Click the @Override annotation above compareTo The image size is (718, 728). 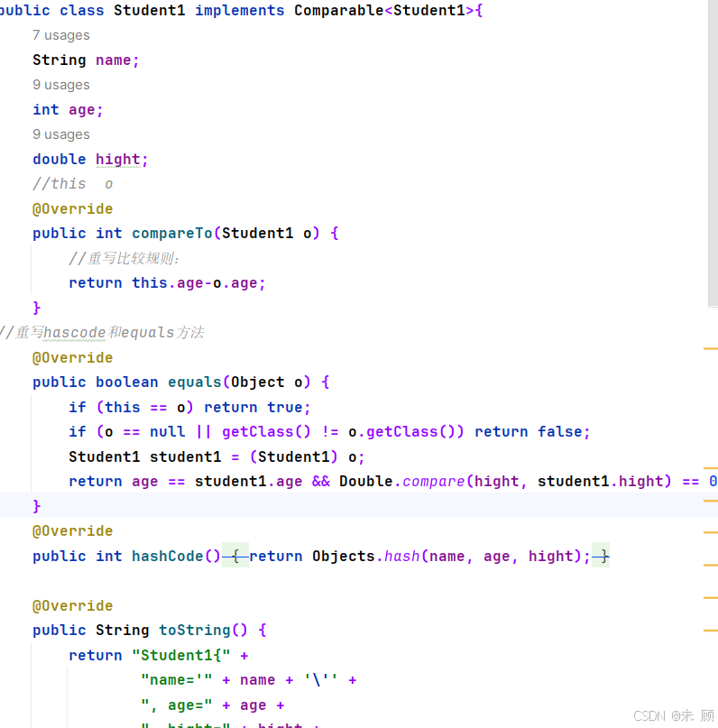pyautogui.click(x=72, y=209)
